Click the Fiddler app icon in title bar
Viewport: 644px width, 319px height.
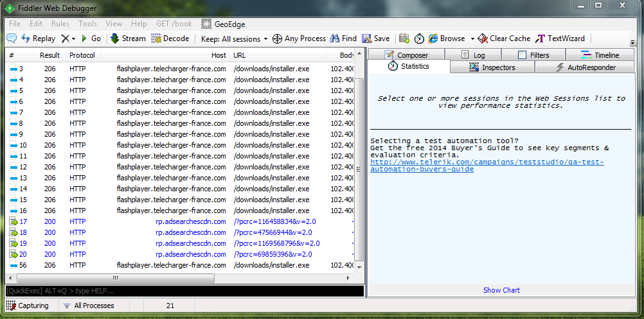tap(10, 8)
